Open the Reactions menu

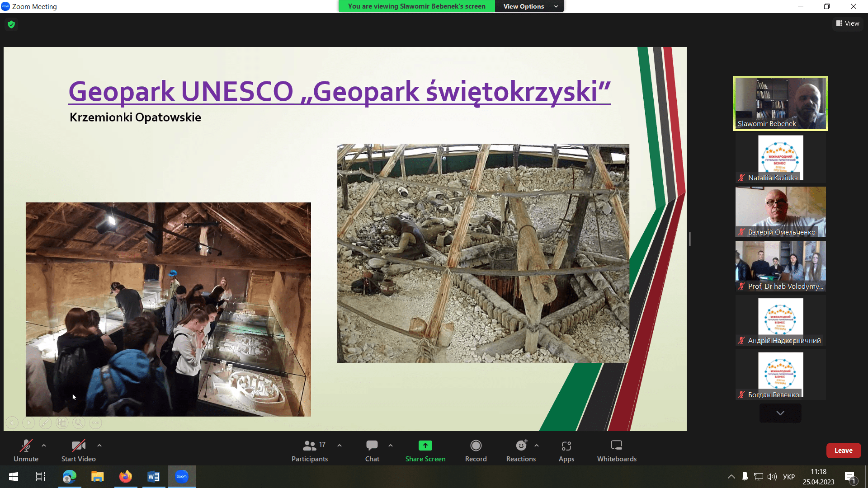[x=521, y=450]
